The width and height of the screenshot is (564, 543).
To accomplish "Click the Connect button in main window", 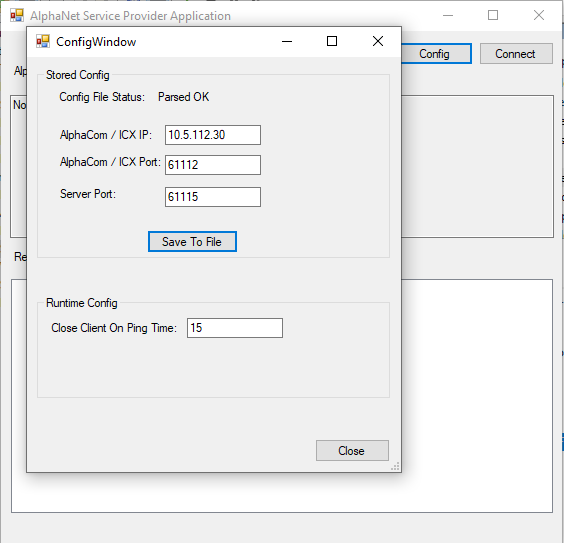I will 516,54.
